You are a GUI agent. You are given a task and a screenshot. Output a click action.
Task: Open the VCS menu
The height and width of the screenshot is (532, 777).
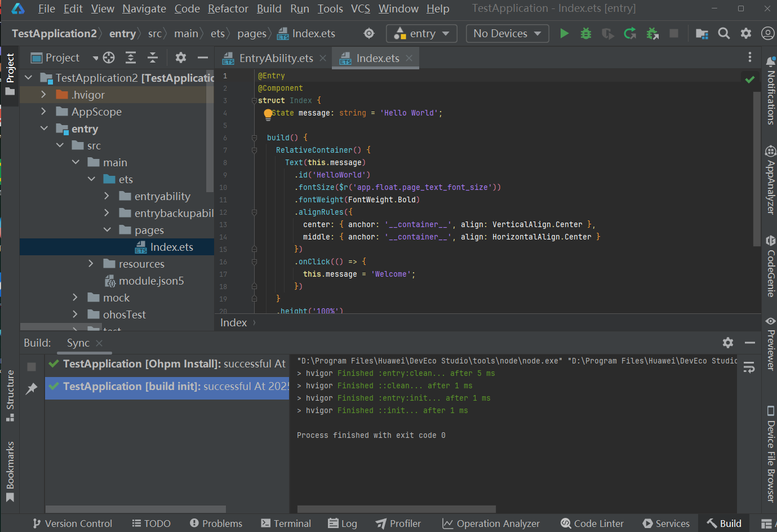click(361, 8)
